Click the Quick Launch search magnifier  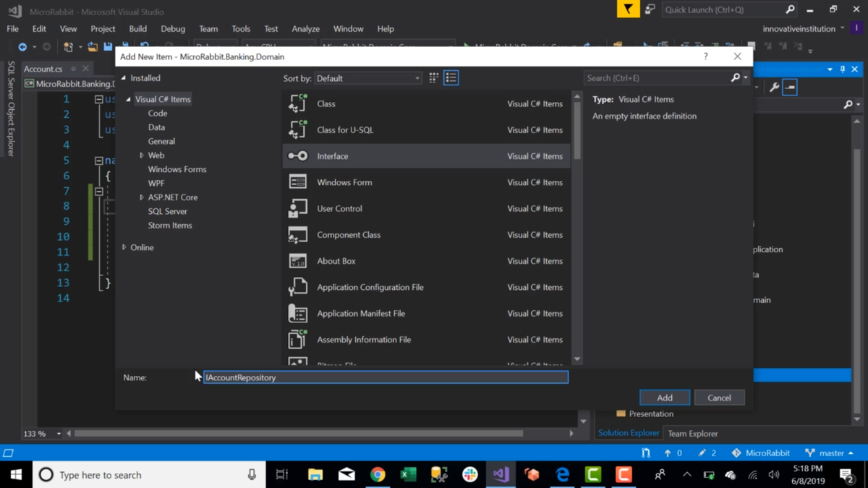tap(790, 9)
